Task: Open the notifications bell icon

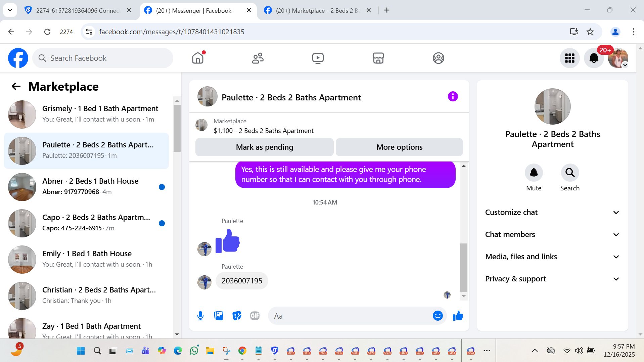Action: coord(594,58)
